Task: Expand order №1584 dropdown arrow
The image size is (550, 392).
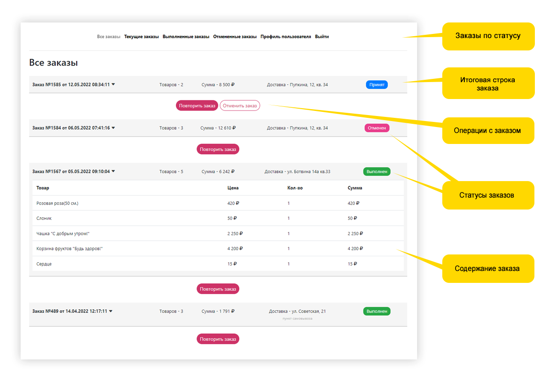Action: 113,128
